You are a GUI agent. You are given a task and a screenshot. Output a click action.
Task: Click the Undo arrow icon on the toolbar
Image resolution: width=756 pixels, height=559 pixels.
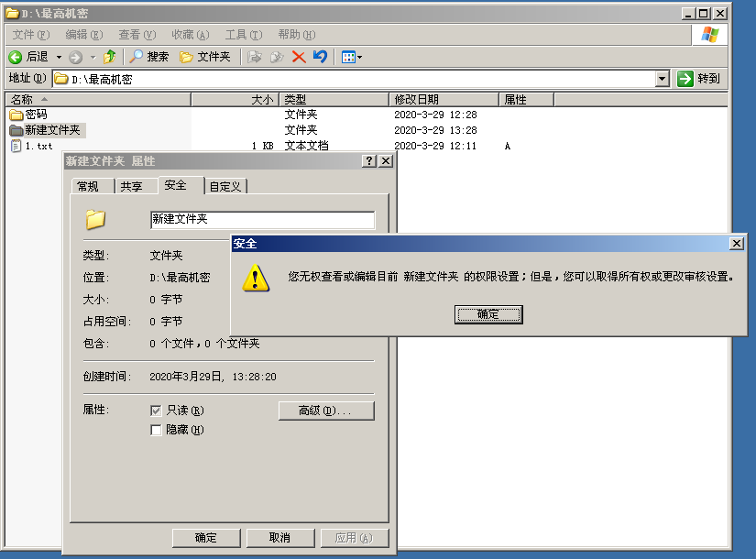click(320, 56)
